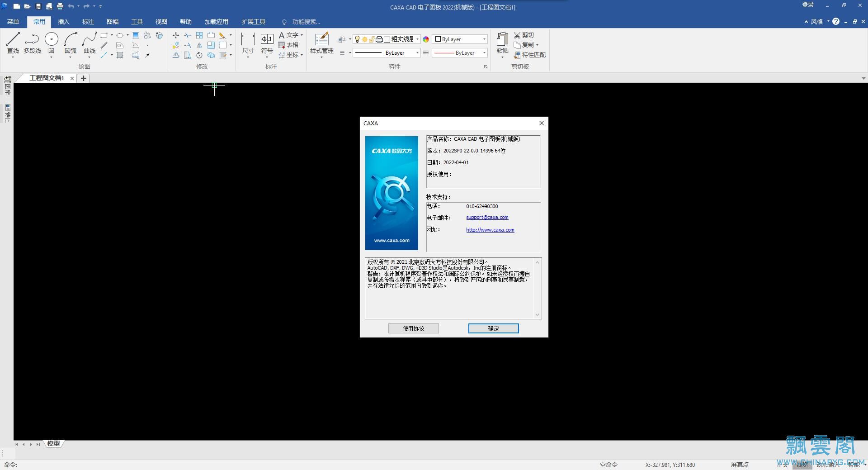Open the red ByLayer lineweight dropdown
Image resolution: width=868 pixels, height=470 pixels.
coord(484,53)
